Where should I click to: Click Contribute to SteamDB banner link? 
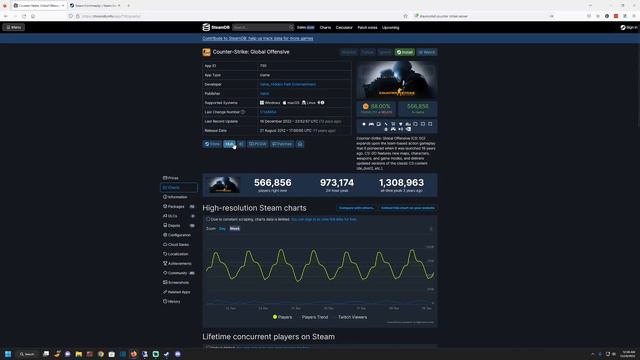[258, 38]
